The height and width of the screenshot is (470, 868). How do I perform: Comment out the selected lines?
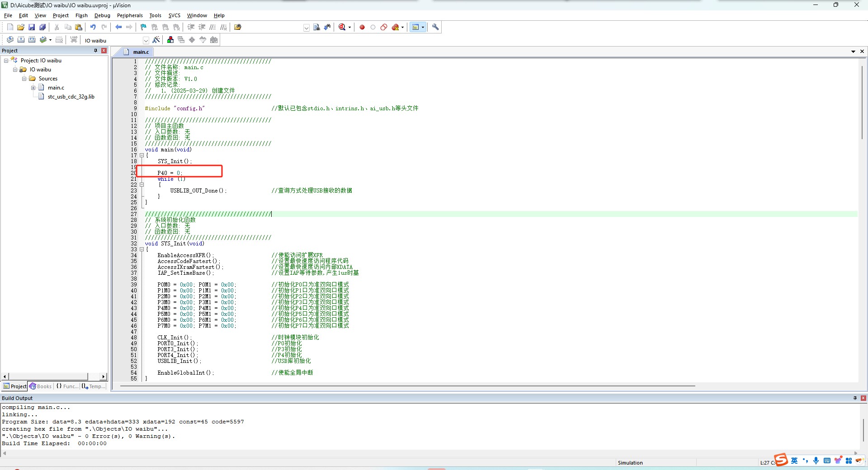212,27
